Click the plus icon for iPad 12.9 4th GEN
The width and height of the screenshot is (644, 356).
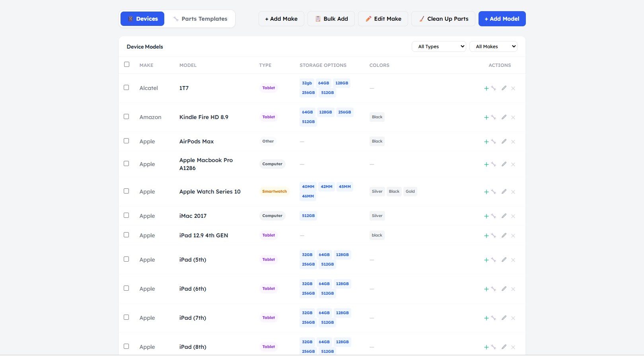pyautogui.click(x=486, y=236)
